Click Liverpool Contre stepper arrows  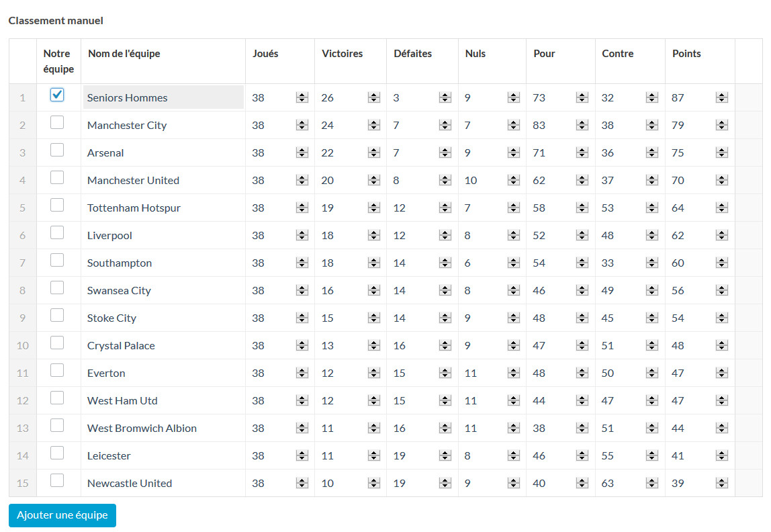tap(652, 236)
